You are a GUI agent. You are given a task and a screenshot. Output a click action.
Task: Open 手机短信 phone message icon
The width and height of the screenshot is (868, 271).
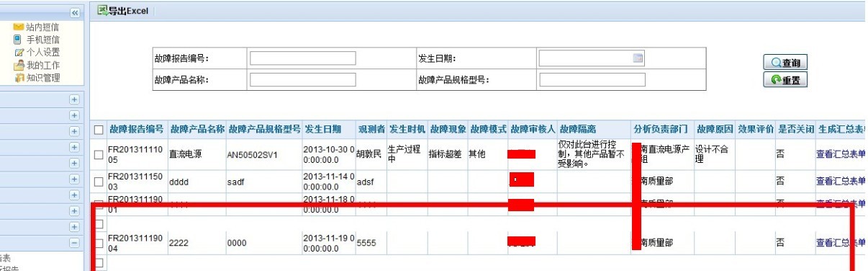tap(19, 40)
